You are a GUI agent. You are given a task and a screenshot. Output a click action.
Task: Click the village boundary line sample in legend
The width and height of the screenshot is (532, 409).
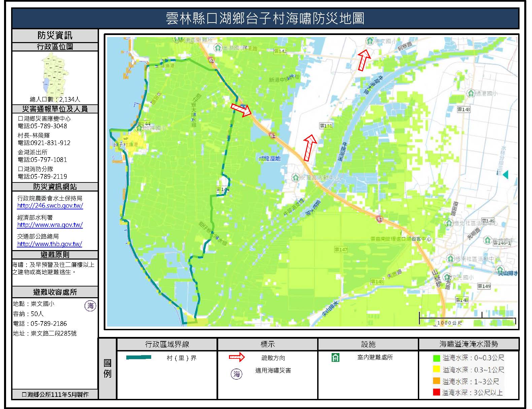[139, 357]
